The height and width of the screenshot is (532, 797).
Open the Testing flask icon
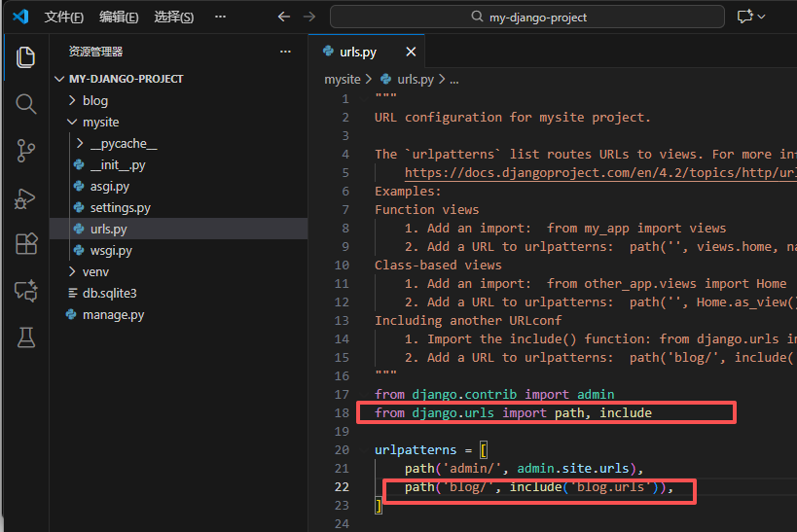pyautogui.click(x=26, y=337)
